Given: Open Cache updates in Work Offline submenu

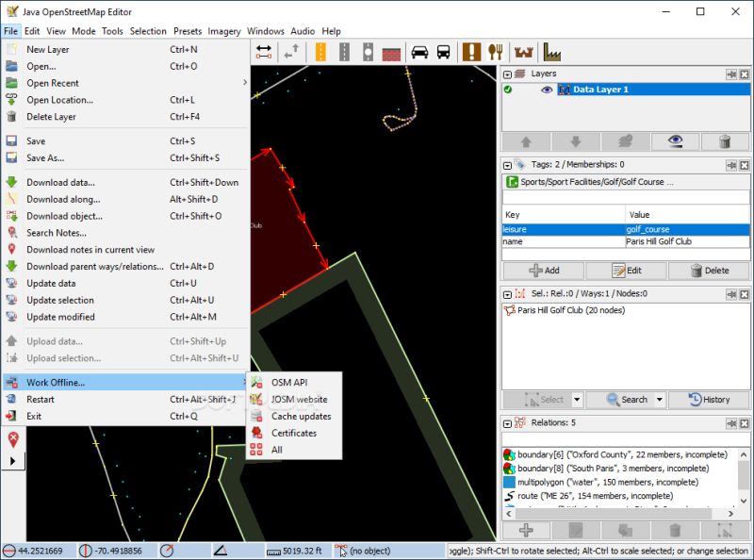Looking at the screenshot, I should click(300, 416).
